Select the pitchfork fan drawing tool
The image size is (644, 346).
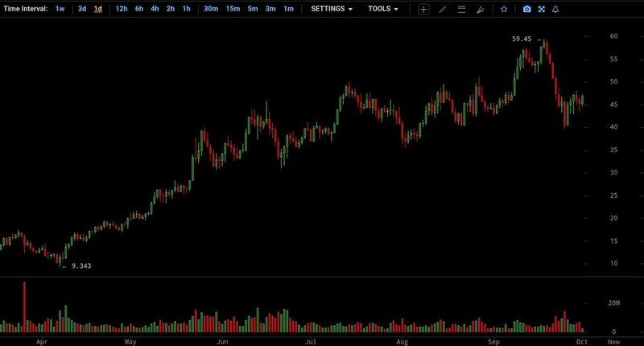point(481,9)
